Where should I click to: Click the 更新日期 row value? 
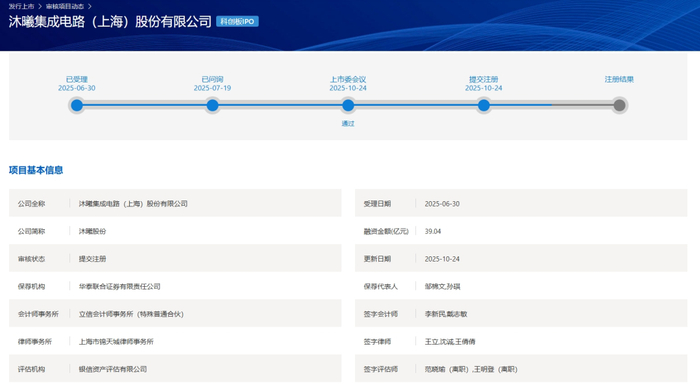(442, 259)
